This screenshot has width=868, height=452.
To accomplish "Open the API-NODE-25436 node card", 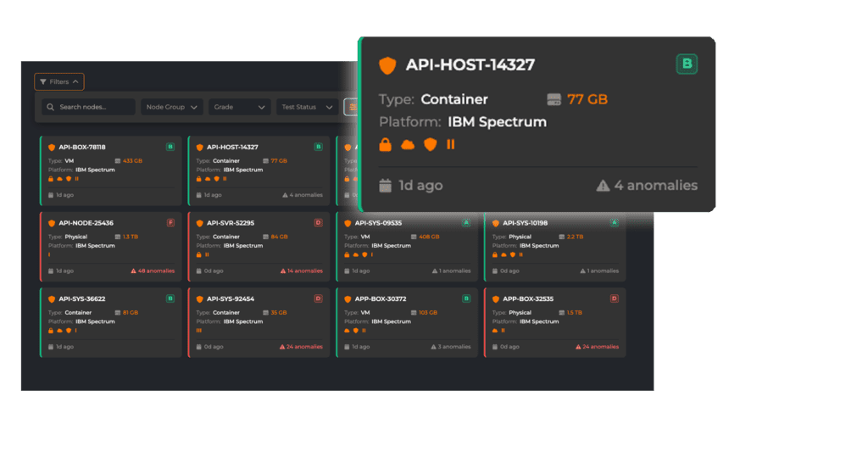I will pyautogui.click(x=111, y=247).
